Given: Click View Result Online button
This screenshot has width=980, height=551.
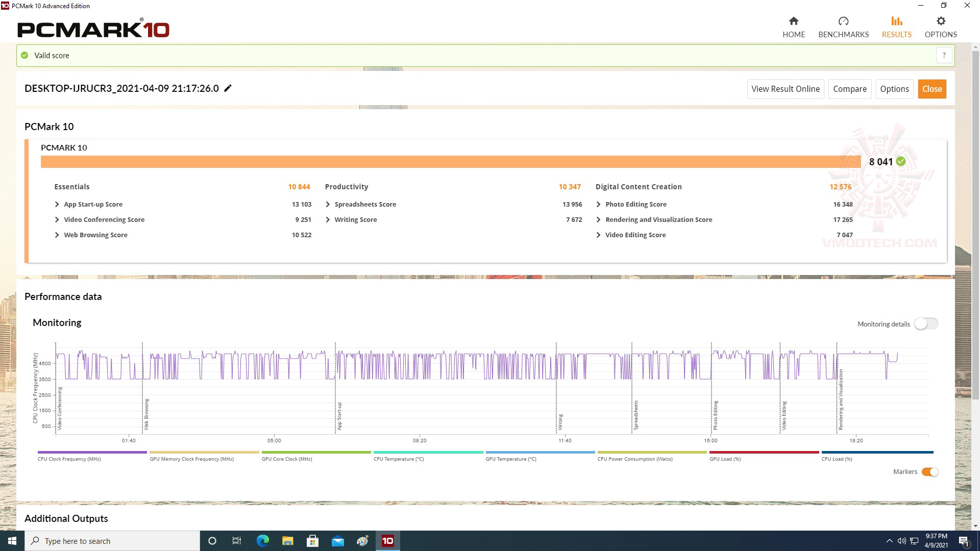Looking at the screenshot, I should [785, 88].
